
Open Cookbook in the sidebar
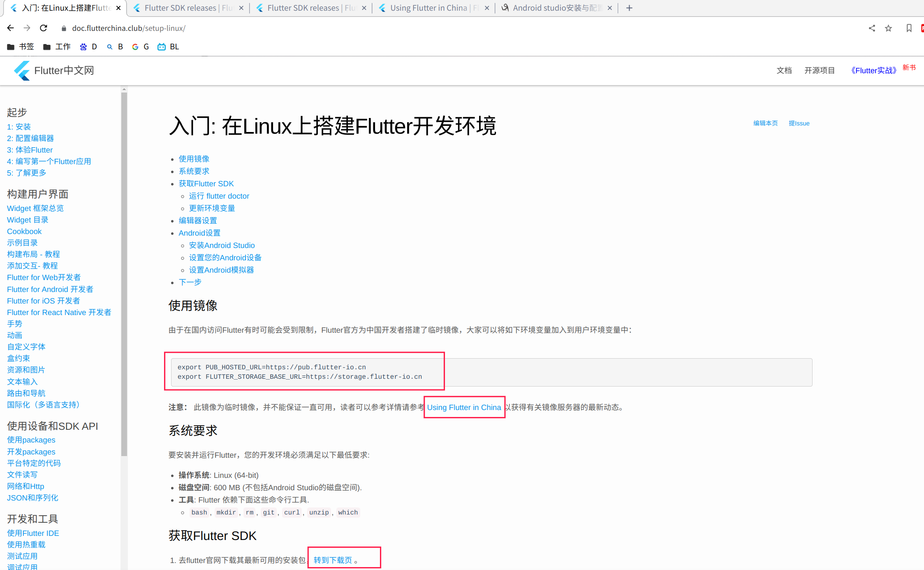click(x=24, y=231)
